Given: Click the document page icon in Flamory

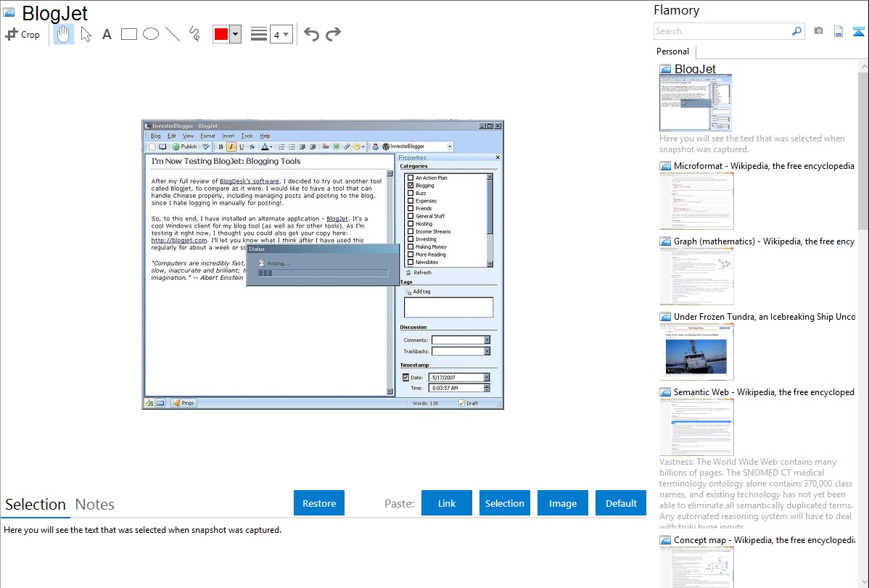Looking at the screenshot, I should pyautogui.click(x=839, y=31).
